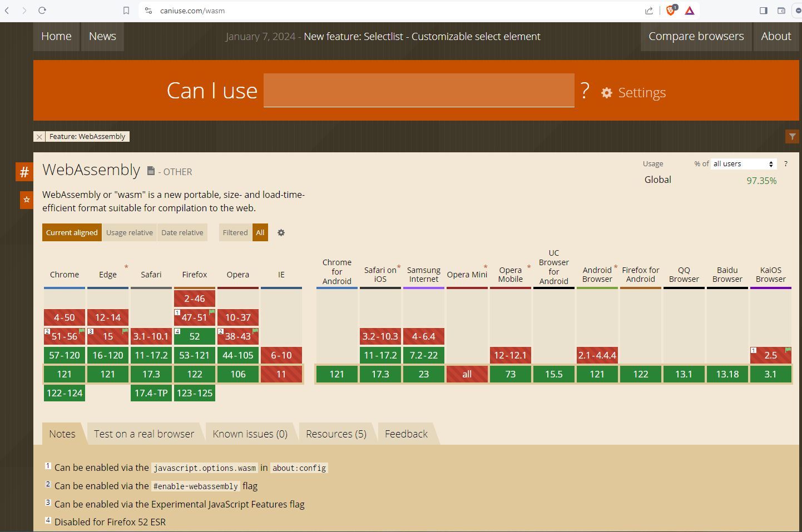Remove the Feature: WebAssembly filter tag

click(x=39, y=137)
